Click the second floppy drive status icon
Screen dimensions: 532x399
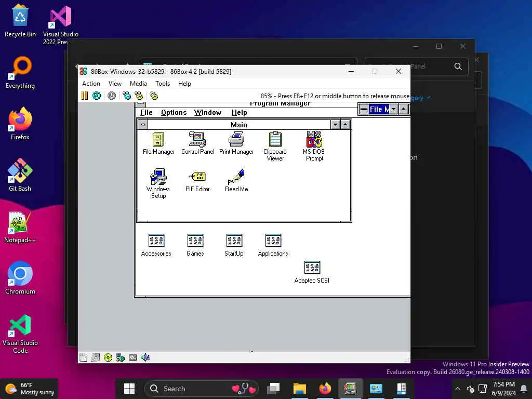tap(96, 357)
